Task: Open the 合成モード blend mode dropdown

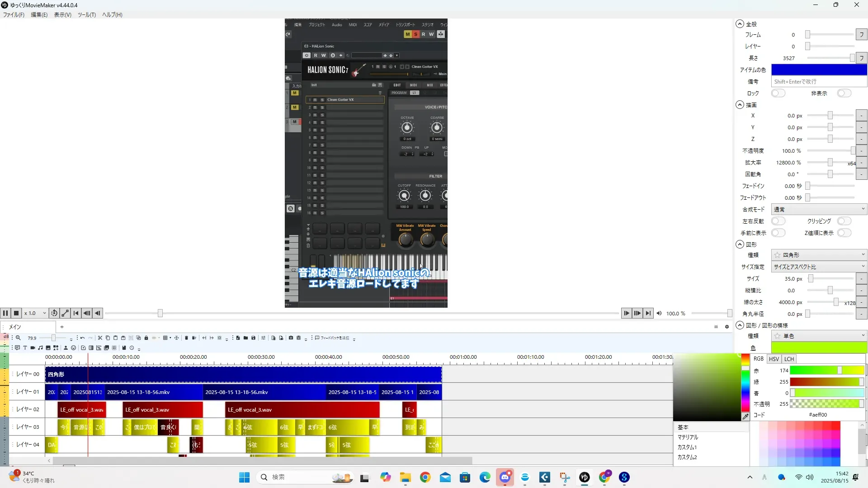Action: click(818, 209)
